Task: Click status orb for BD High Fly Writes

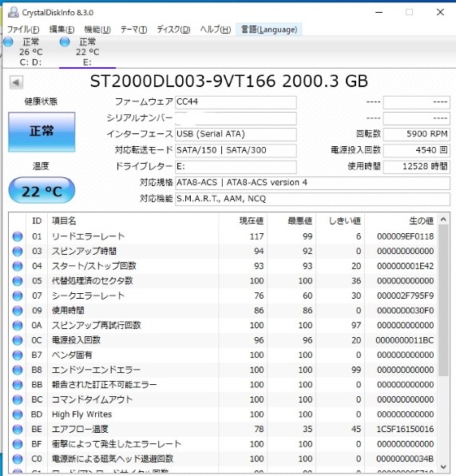Action: click(18, 415)
